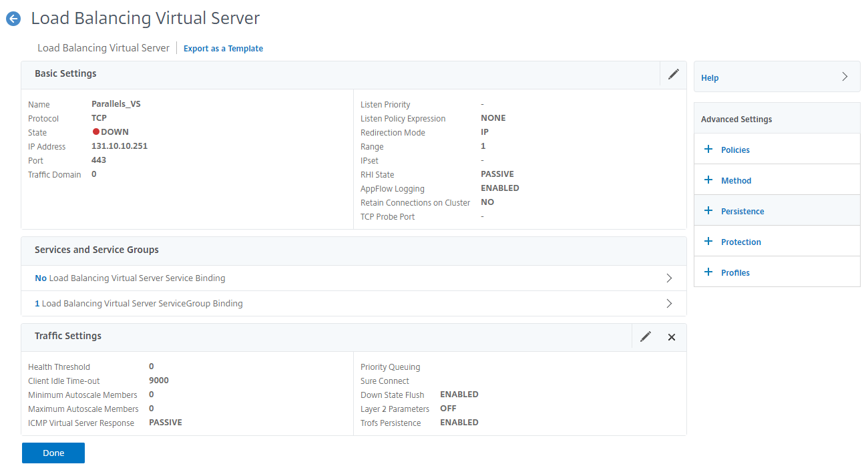Select Load Balancing Virtual Server breadcrumb
This screenshot has width=868, height=470.
pyautogui.click(x=103, y=48)
